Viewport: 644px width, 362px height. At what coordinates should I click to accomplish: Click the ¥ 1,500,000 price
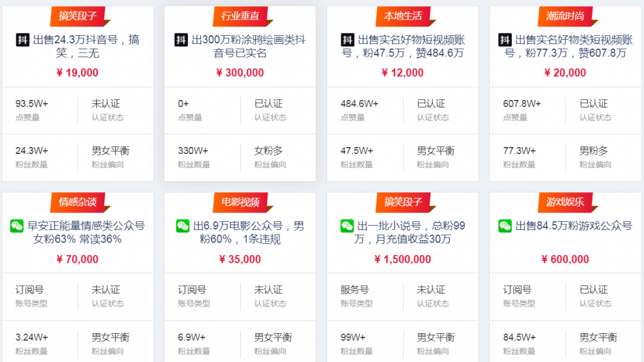coord(402,260)
